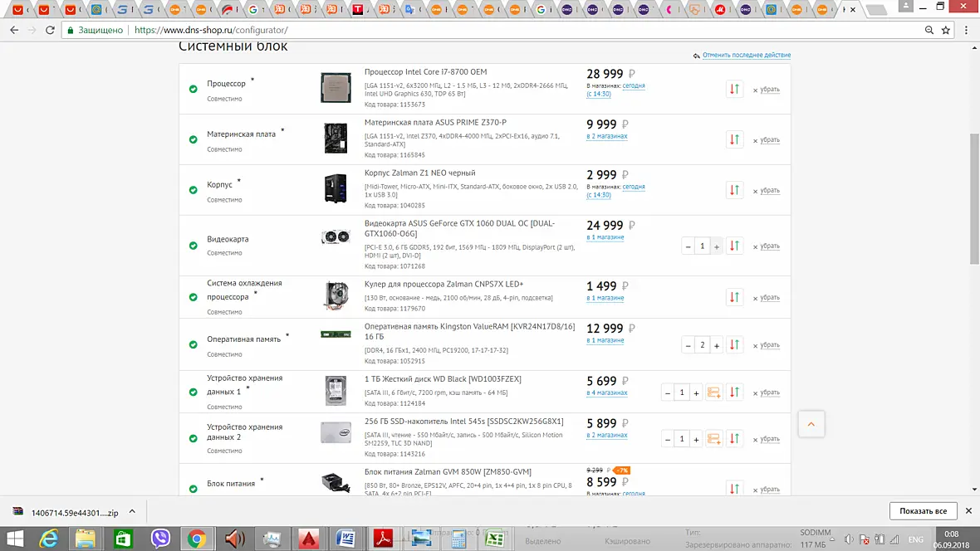Increase video card quantity with plus
The width and height of the screenshot is (980, 551).
coord(717,246)
